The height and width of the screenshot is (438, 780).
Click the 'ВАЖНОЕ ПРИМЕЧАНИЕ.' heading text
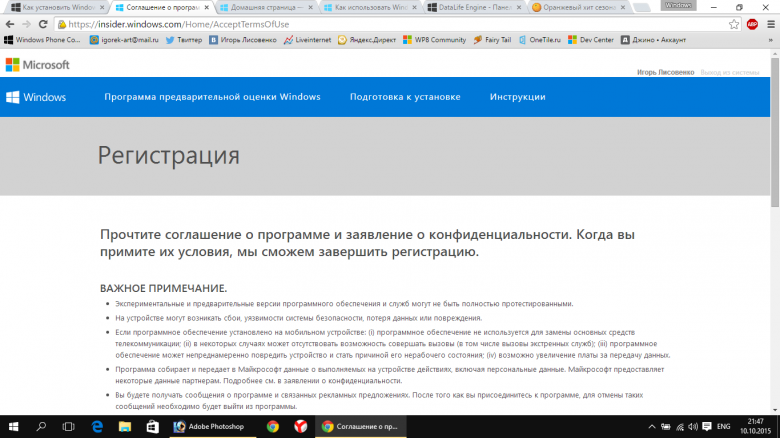(163, 288)
